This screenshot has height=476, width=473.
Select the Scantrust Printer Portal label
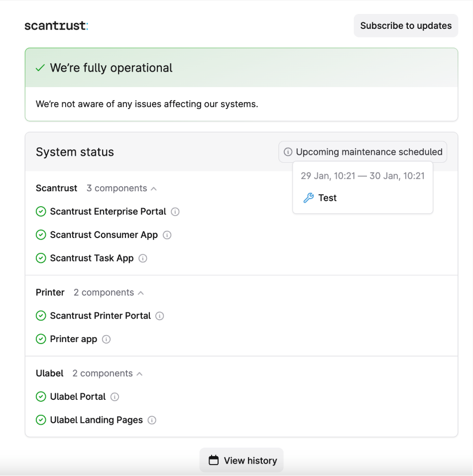100,316
